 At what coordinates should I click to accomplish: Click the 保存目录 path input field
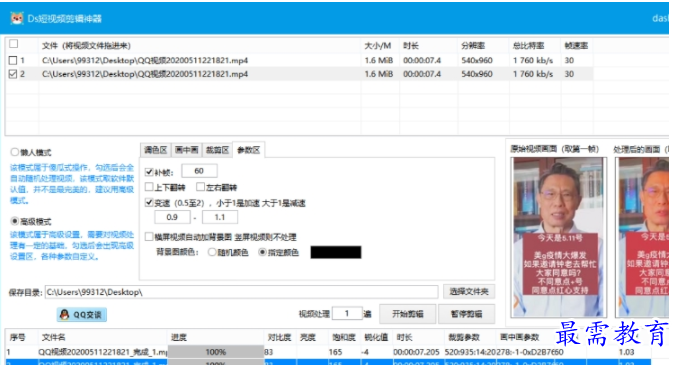point(241,292)
